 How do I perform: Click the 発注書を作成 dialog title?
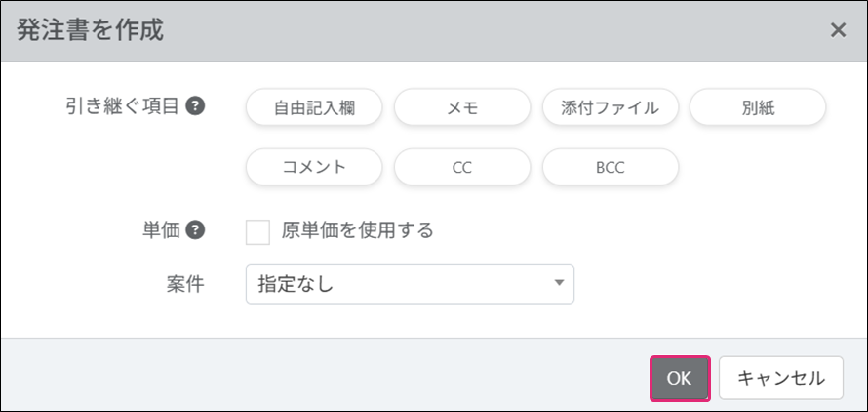click(x=91, y=30)
